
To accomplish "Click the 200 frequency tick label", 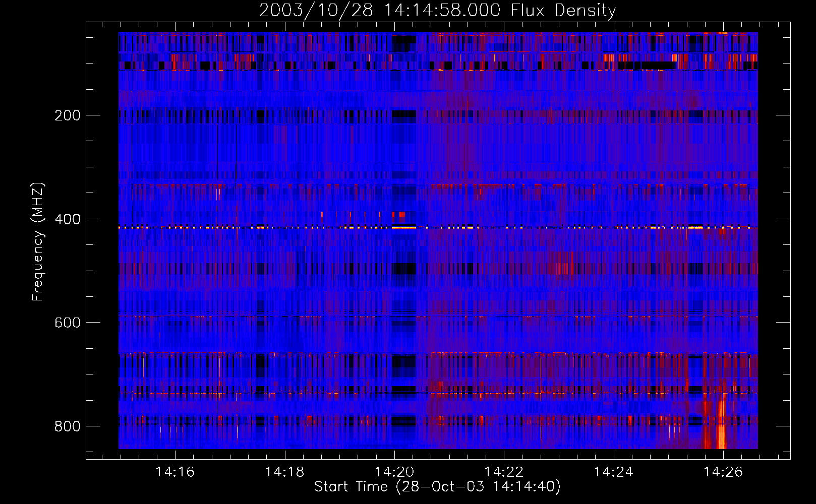I will (x=68, y=115).
